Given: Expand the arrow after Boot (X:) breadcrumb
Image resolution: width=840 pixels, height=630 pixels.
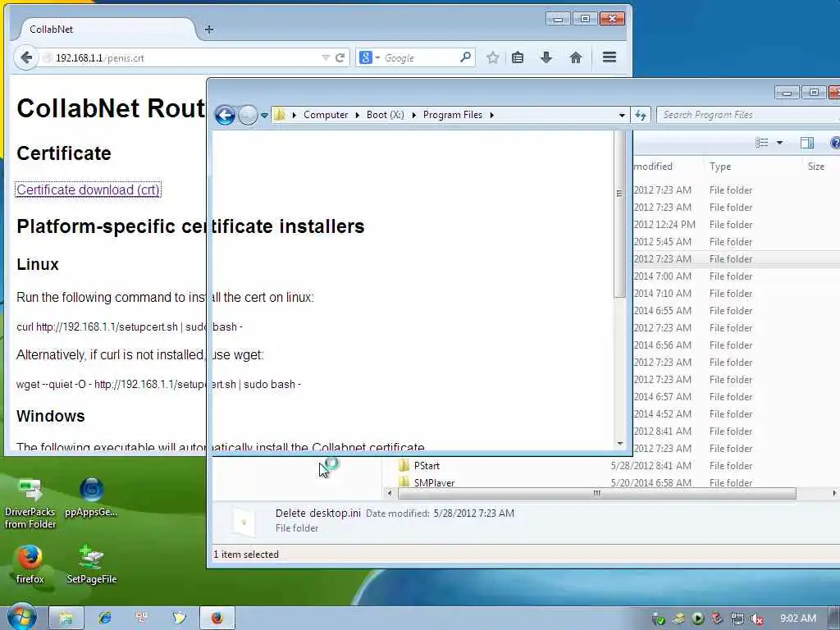Looking at the screenshot, I should click(413, 115).
